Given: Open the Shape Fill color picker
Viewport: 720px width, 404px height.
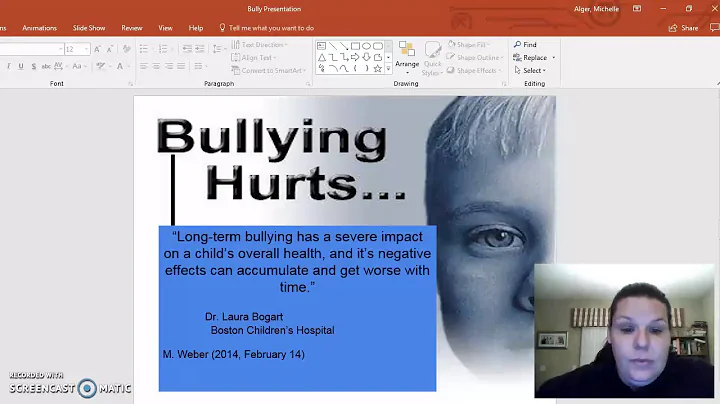Looking at the screenshot, I should [469, 45].
